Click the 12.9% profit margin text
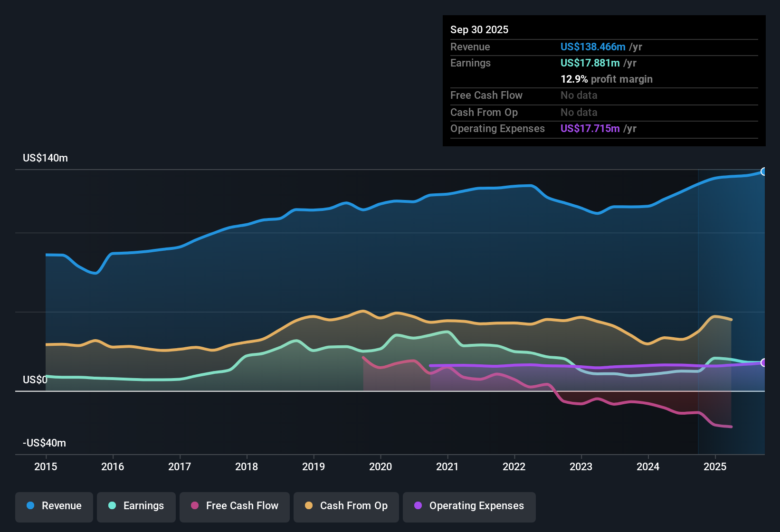Screen dimensions: 780x532 [607, 79]
